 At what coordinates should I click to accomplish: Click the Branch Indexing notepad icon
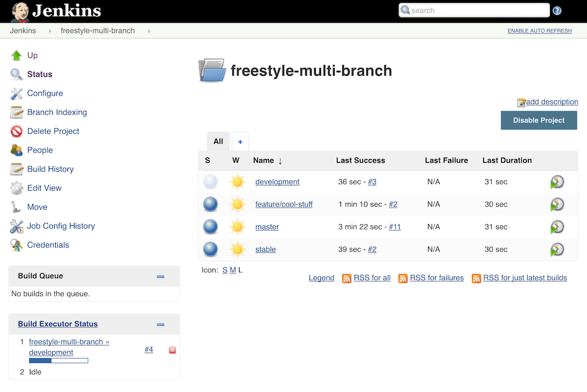[x=16, y=112]
